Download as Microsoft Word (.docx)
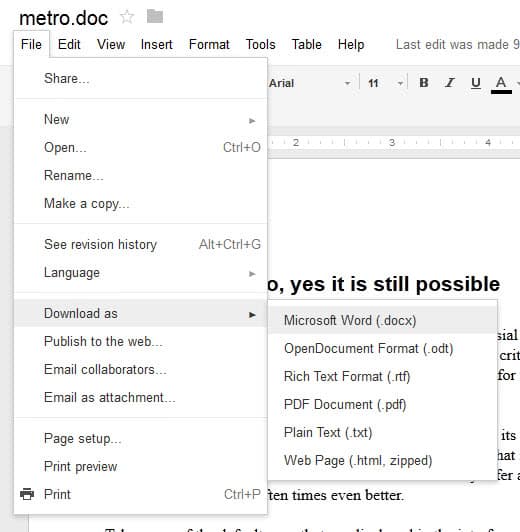The height and width of the screenshot is (532, 520). tap(382, 320)
